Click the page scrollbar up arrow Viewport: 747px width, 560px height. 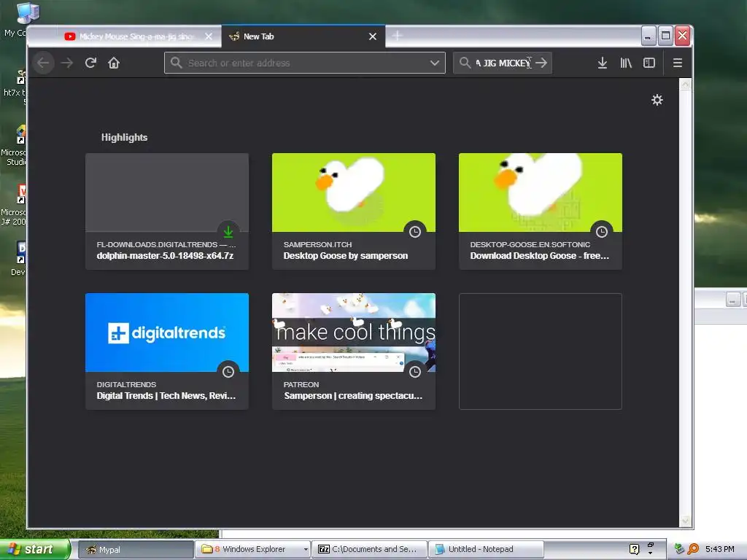coord(685,85)
